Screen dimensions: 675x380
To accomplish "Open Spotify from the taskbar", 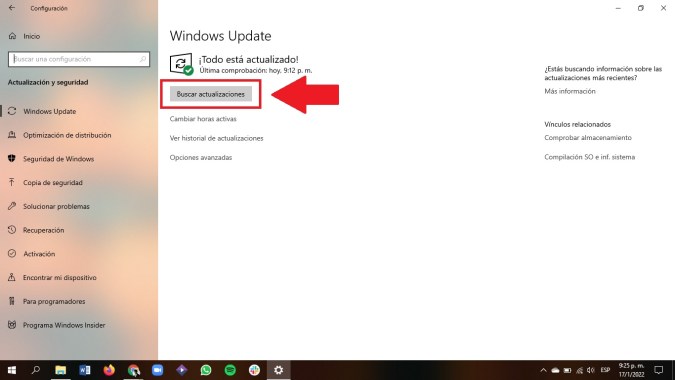I will 230,370.
